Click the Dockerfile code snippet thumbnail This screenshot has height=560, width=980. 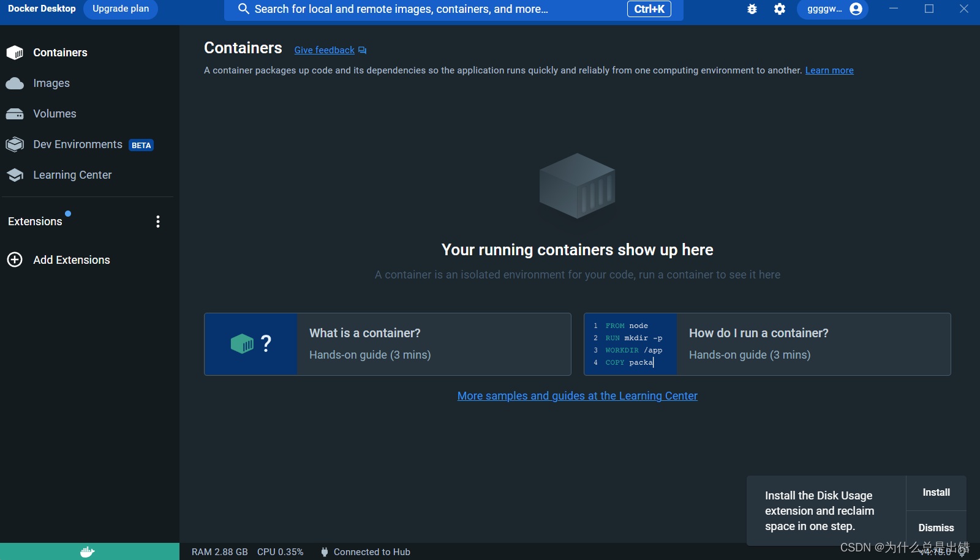point(631,344)
